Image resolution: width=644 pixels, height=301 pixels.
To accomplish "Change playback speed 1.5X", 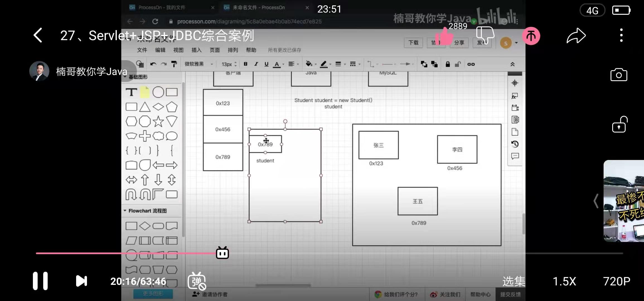I will point(564,281).
